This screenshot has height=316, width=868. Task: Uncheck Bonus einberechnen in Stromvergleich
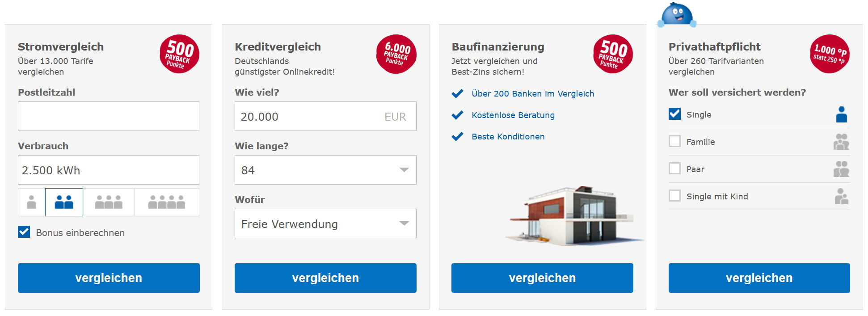[24, 232]
